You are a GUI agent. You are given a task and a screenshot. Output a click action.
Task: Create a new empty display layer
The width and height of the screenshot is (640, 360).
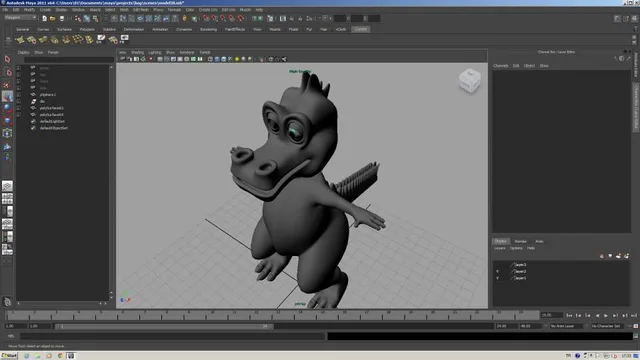click(x=618, y=256)
